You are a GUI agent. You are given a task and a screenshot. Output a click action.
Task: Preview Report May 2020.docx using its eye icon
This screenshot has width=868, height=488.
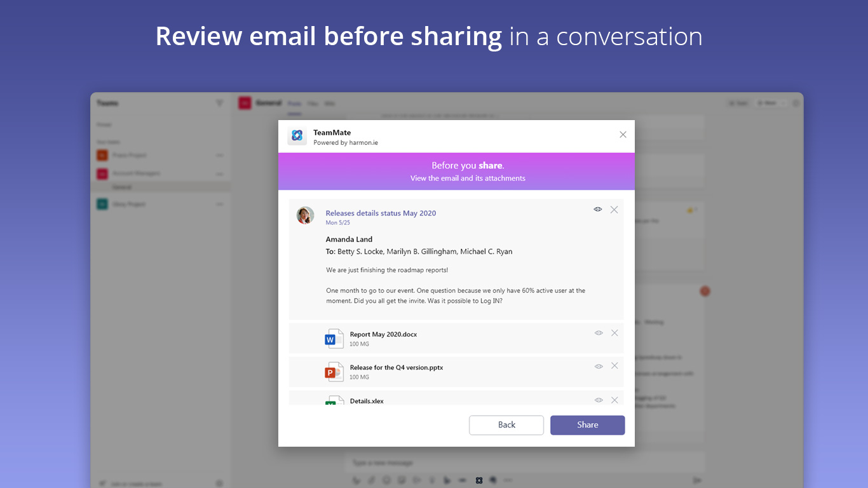[599, 332]
